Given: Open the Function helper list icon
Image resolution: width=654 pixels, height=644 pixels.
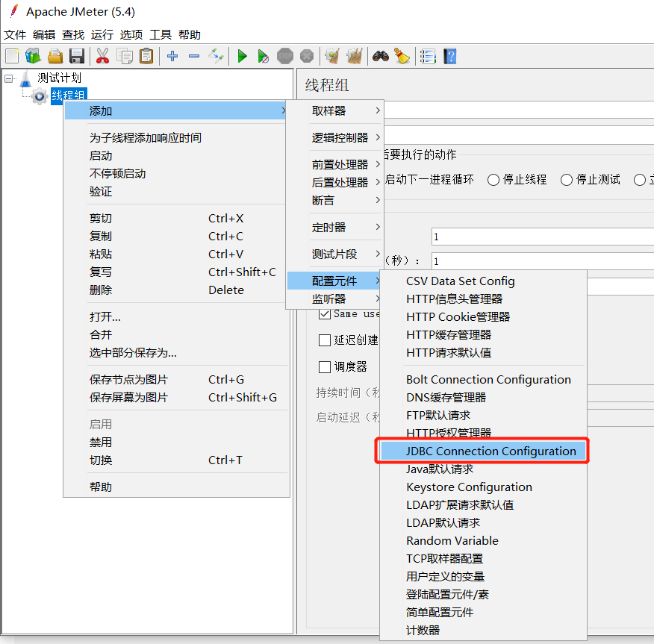Looking at the screenshot, I should click(x=428, y=56).
